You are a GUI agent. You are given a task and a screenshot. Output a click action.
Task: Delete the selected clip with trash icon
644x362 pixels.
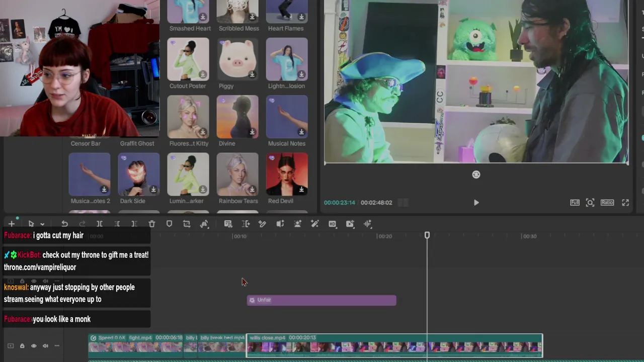[152, 224]
